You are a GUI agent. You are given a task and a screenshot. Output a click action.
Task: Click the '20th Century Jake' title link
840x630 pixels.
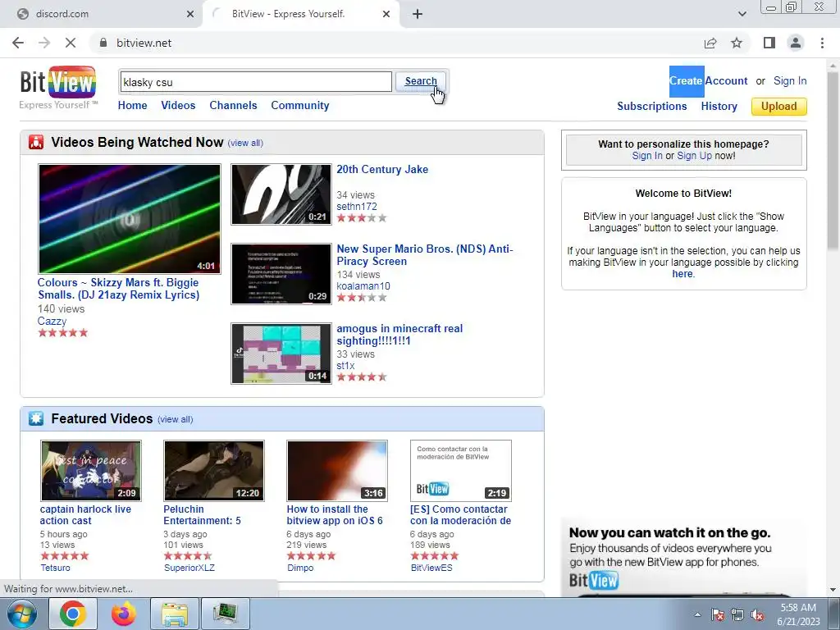pyautogui.click(x=382, y=169)
